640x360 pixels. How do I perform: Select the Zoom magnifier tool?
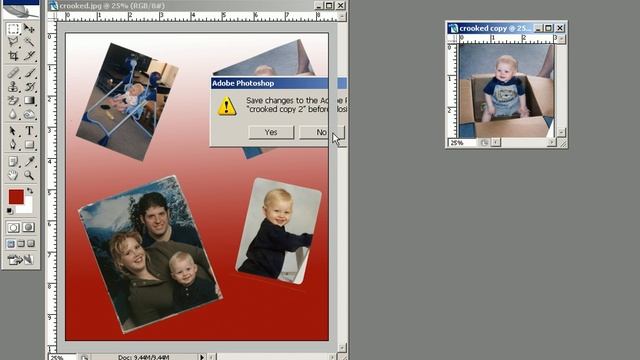pyautogui.click(x=29, y=175)
